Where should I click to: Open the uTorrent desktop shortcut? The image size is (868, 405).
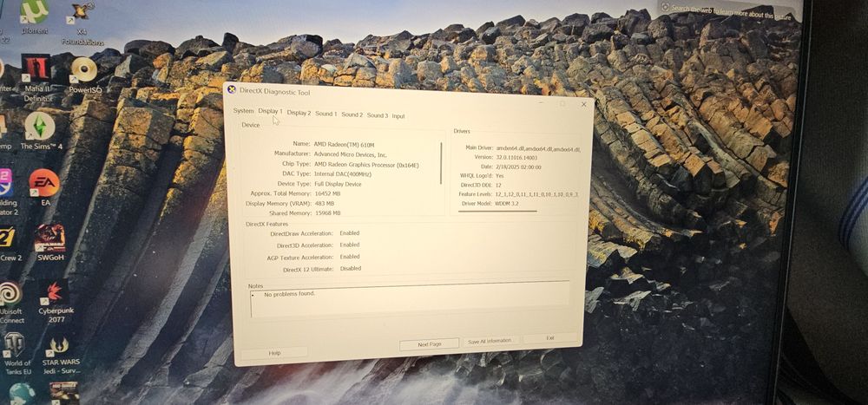pyautogui.click(x=34, y=15)
